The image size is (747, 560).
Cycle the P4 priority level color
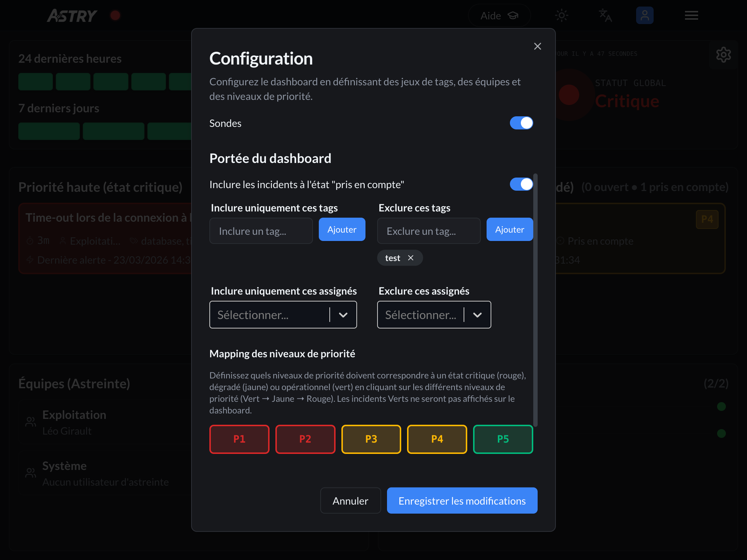(437, 439)
